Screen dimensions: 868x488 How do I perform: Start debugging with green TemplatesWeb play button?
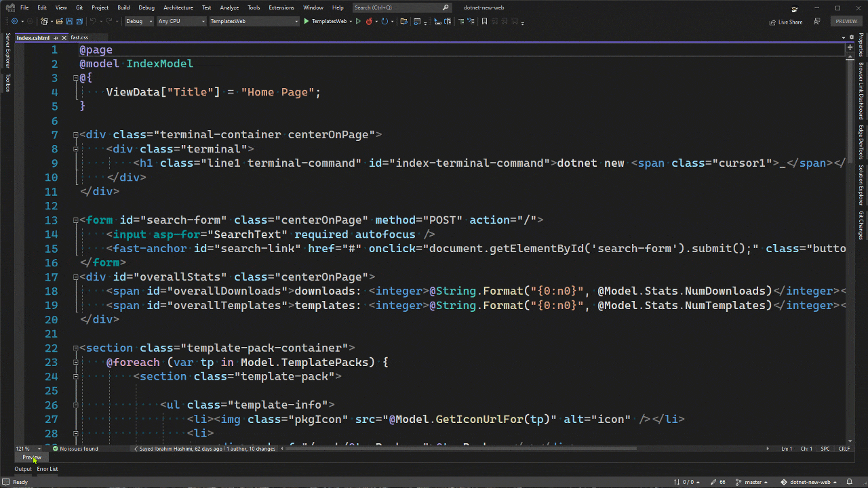tap(307, 22)
